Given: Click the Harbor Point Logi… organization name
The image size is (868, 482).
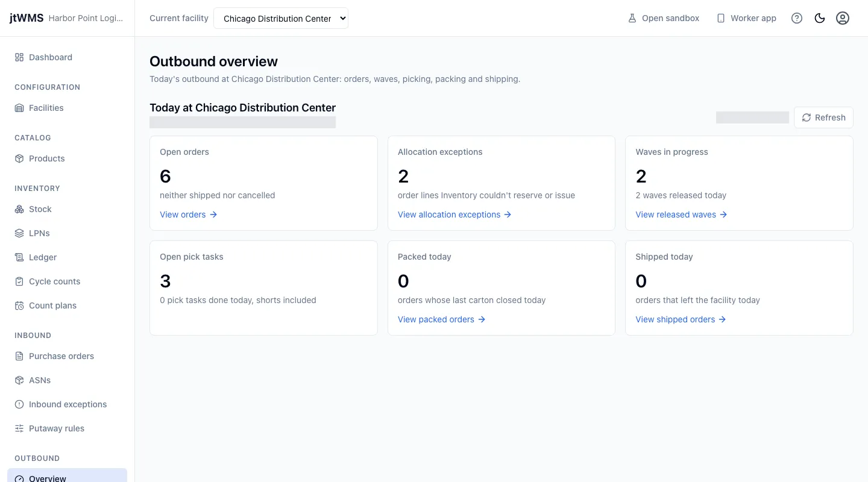Looking at the screenshot, I should (86, 18).
